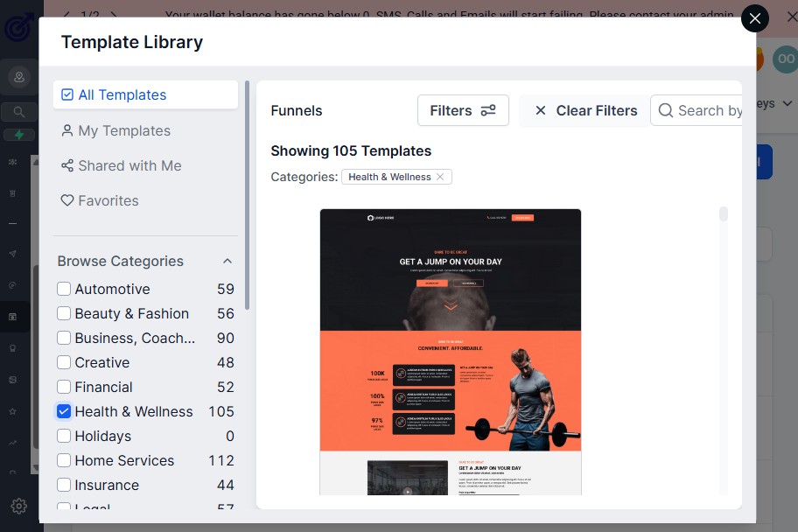Check the Insurance category
The image size is (798, 532).
[x=64, y=485]
